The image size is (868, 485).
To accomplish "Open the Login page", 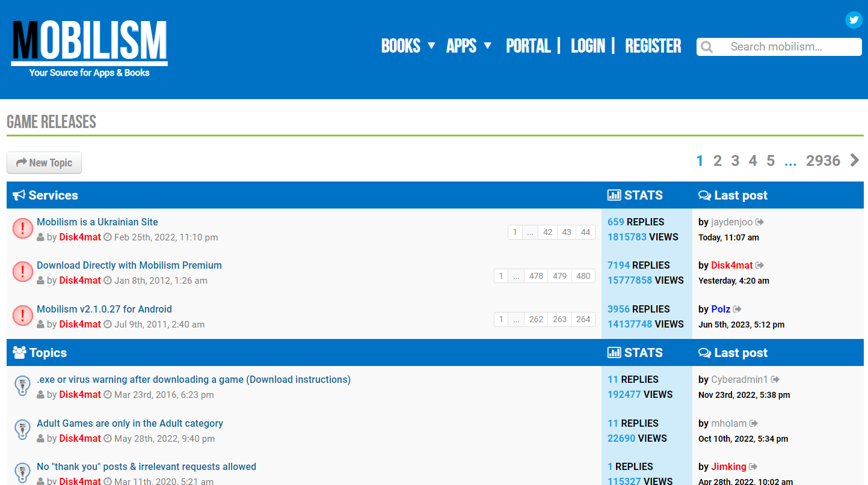I will pos(588,46).
